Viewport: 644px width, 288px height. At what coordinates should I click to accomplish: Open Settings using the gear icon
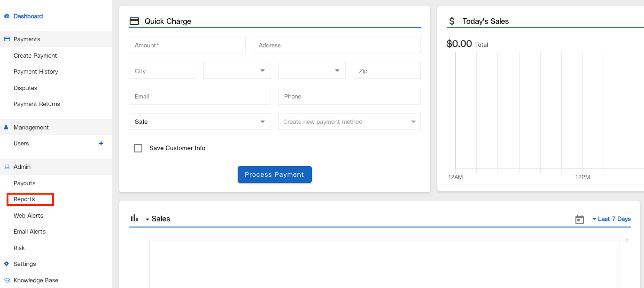click(x=7, y=264)
